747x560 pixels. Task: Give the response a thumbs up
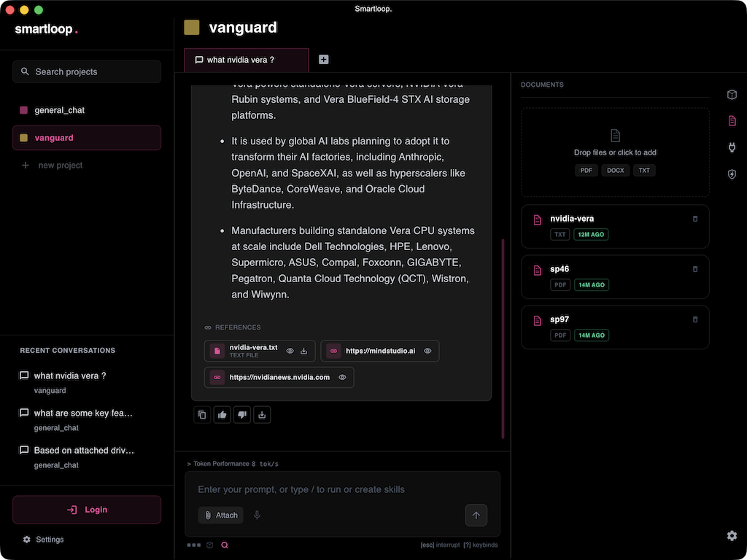[x=222, y=415]
